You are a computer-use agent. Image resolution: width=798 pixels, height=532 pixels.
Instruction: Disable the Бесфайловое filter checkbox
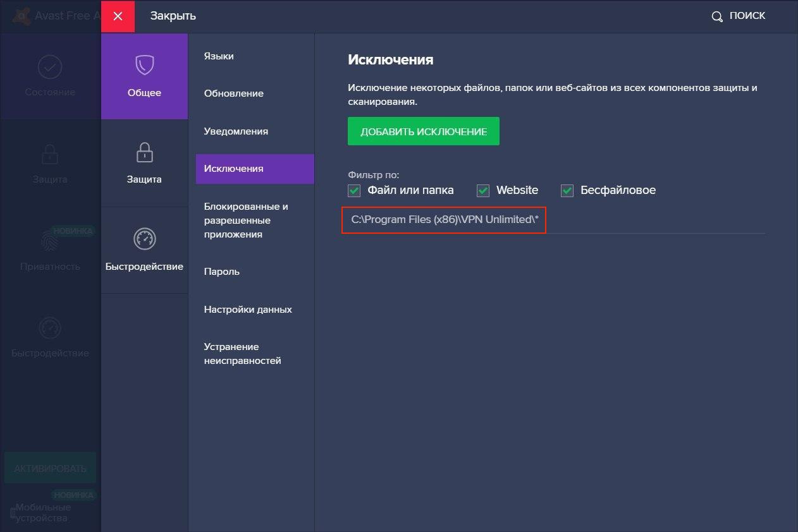point(567,190)
